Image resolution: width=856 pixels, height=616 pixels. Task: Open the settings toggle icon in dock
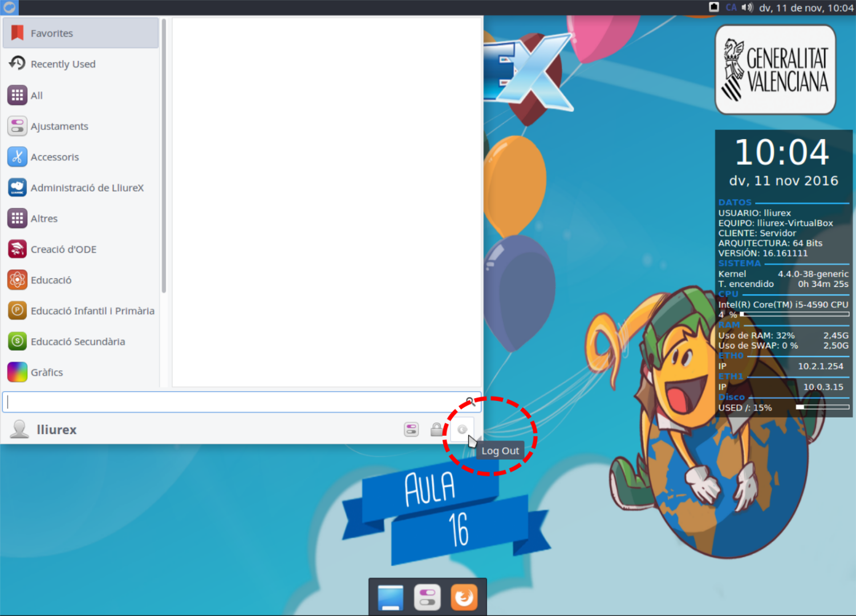coord(427,598)
